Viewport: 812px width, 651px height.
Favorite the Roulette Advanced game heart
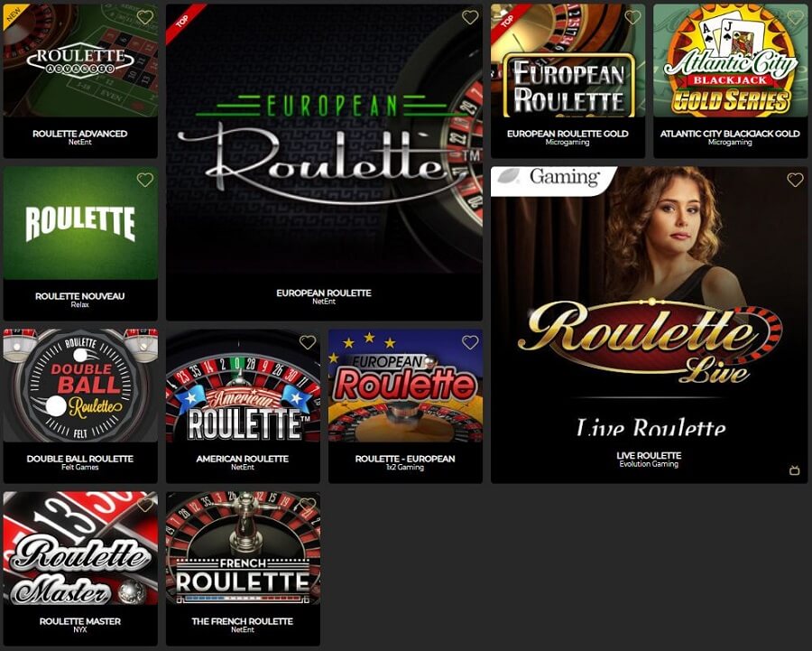145,17
